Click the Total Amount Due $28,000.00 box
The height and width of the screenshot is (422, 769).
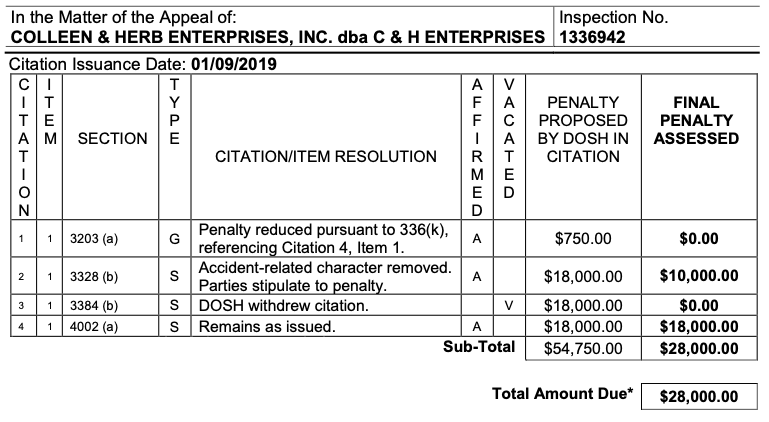click(x=699, y=396)
